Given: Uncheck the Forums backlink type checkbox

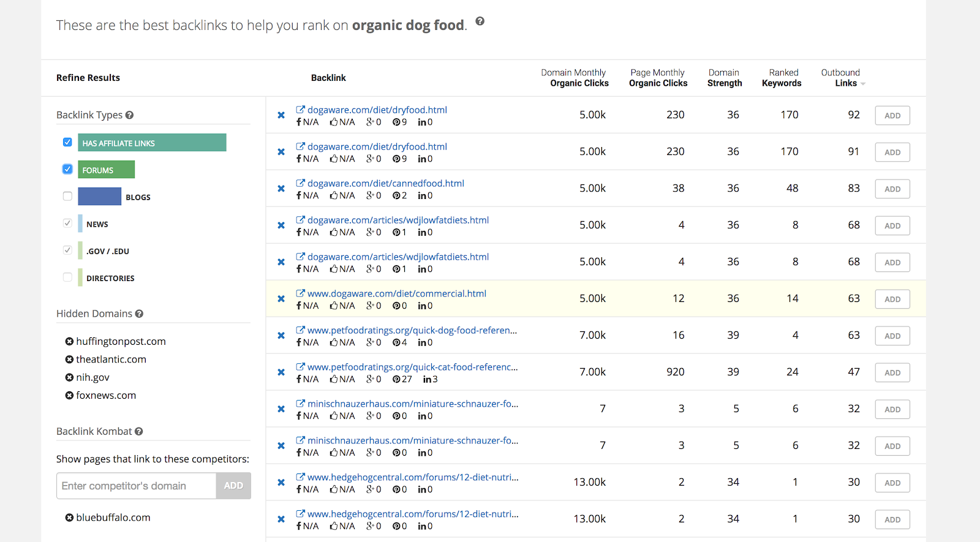Looking at the screenshot, I should click(67, 169).
